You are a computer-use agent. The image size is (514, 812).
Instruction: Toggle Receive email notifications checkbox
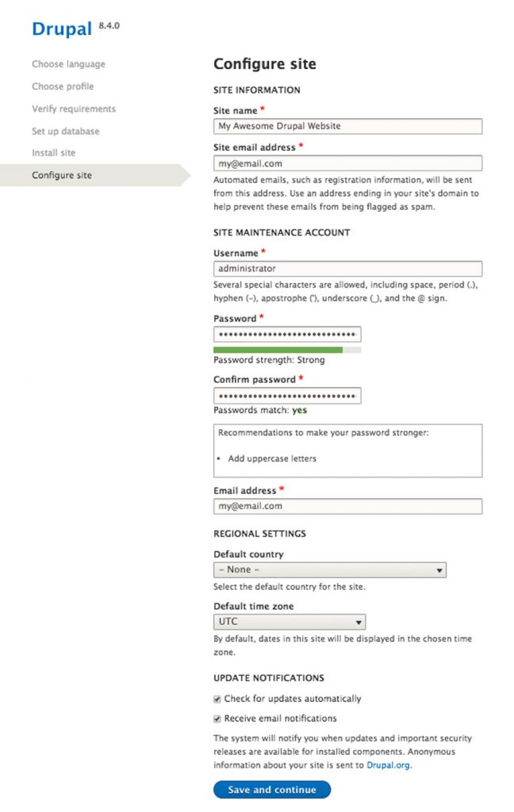pos(217,718)
